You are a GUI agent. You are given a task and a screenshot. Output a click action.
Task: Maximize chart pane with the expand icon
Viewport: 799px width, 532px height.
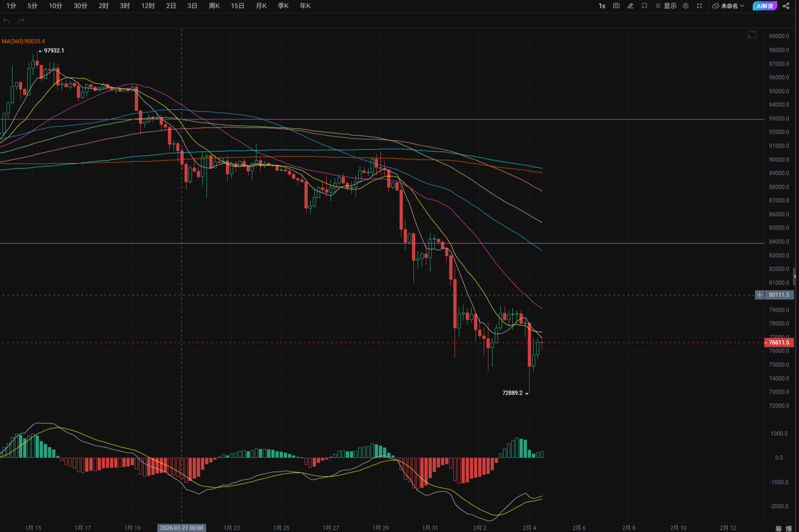click(x=752, y=35)
